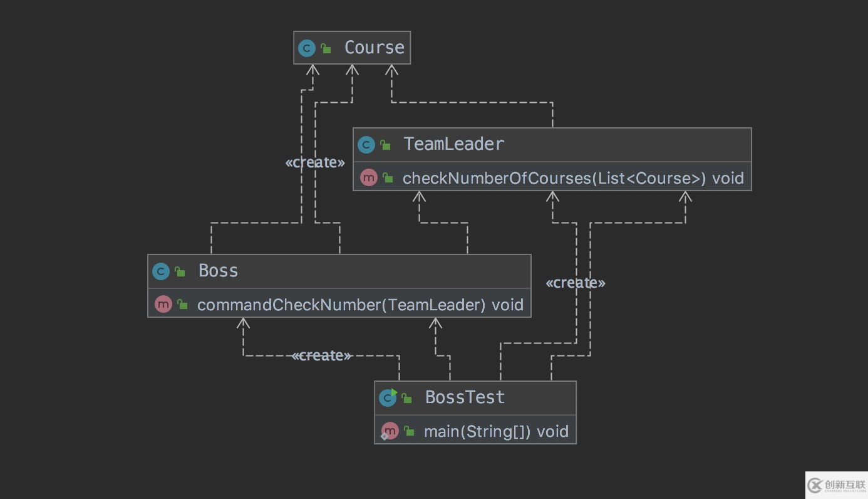
Task: Click the green lock icon next to Course
Action: click(x=326, y=48)
